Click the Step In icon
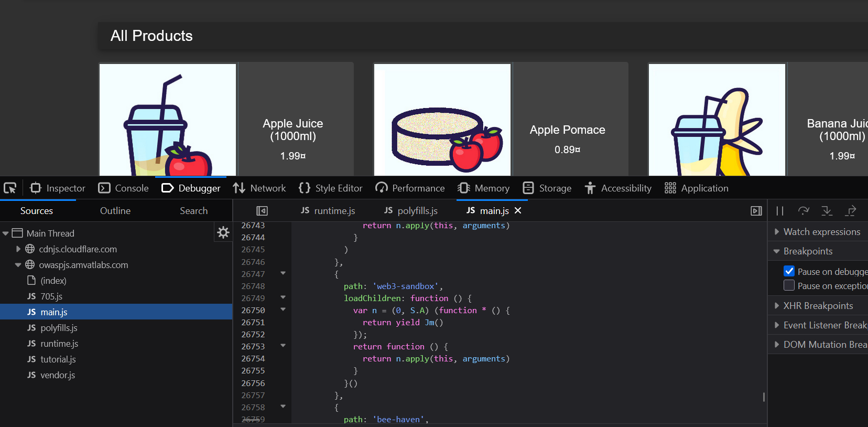This screenshot has width=868, height=427. (827, 211)
